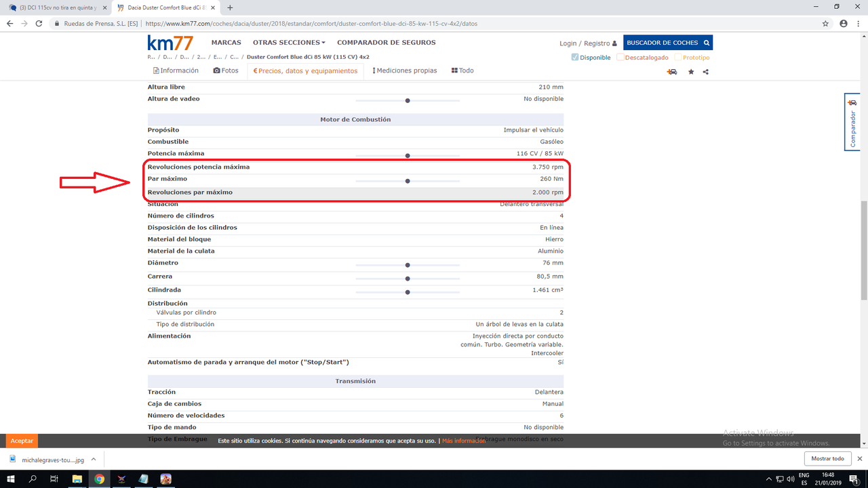Open Comparador de Seguros menu item
868x488 pixels.
pos(387,43)
